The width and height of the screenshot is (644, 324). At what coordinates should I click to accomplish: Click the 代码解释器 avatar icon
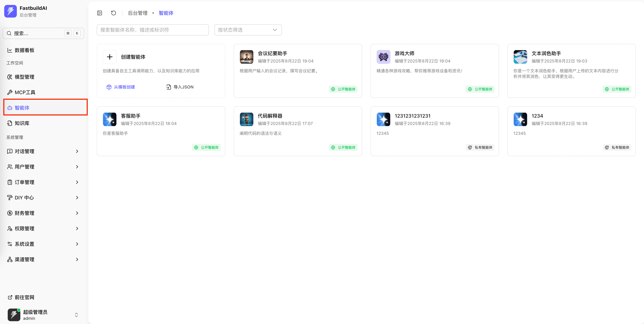click(x=246, y=119)
